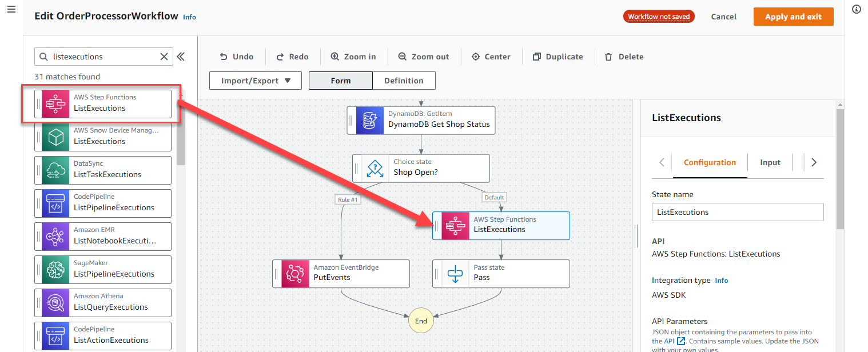This screenshot has height=352, width=868.
Task: Open the Configuration tab
Action: (x=710, y=162)
